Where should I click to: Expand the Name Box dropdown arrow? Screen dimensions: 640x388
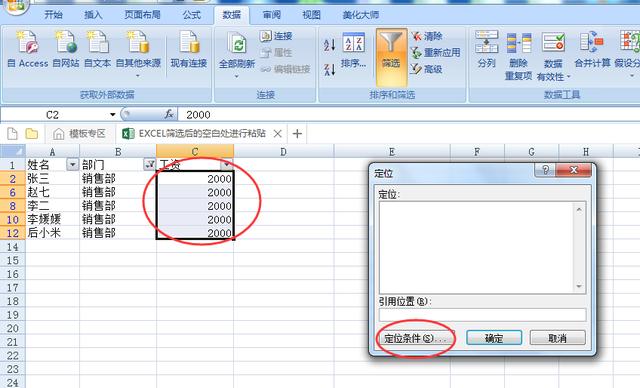click(x=113, y=115)
